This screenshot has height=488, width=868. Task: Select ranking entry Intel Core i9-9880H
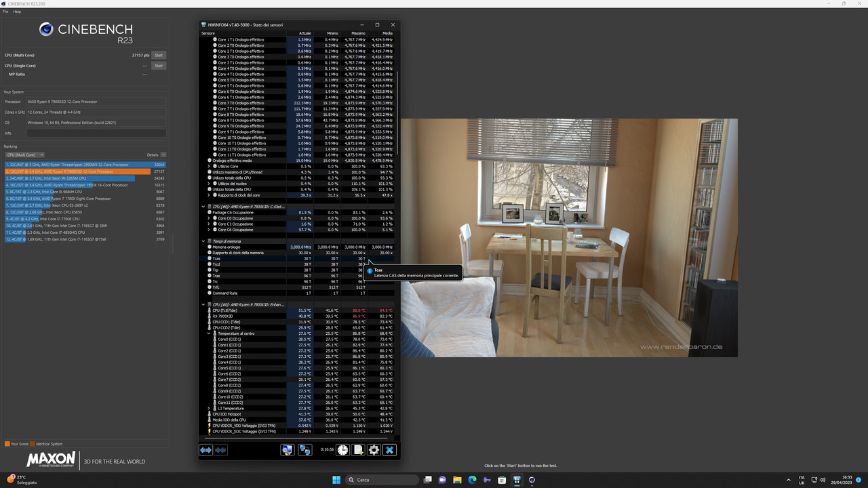pyautogui.click(x=85, y=192)
